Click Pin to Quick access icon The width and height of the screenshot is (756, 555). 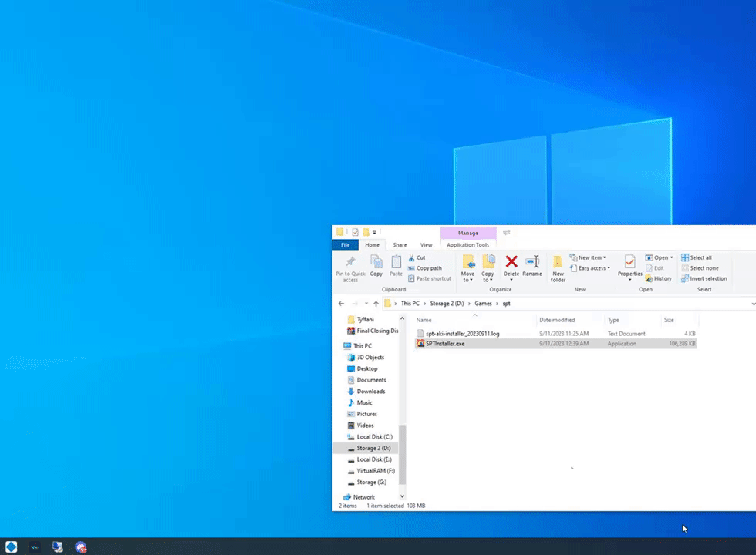click(350, 268)
